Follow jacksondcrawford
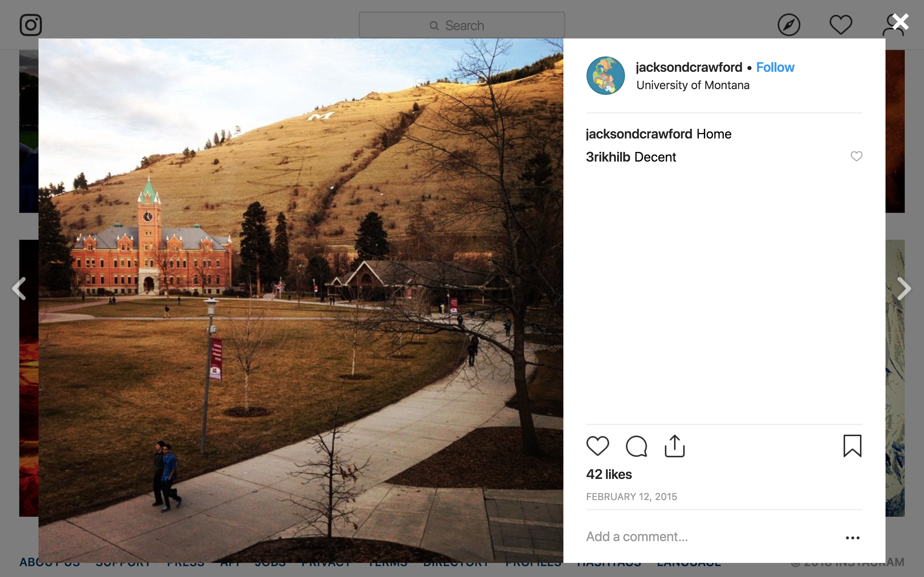The height and width of the screenshot is (577, 924). pyautogui.click(x=775, y=68)
